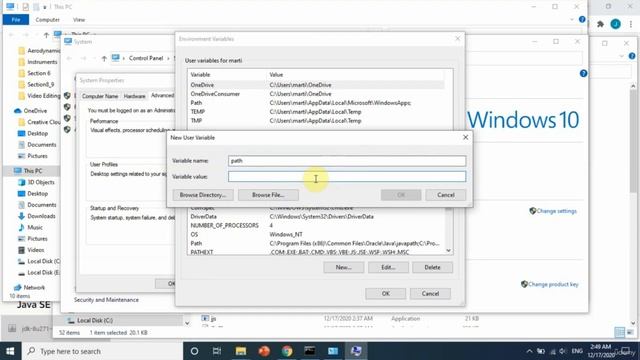Cancel the New User Variable dialog

click(446, 195)
